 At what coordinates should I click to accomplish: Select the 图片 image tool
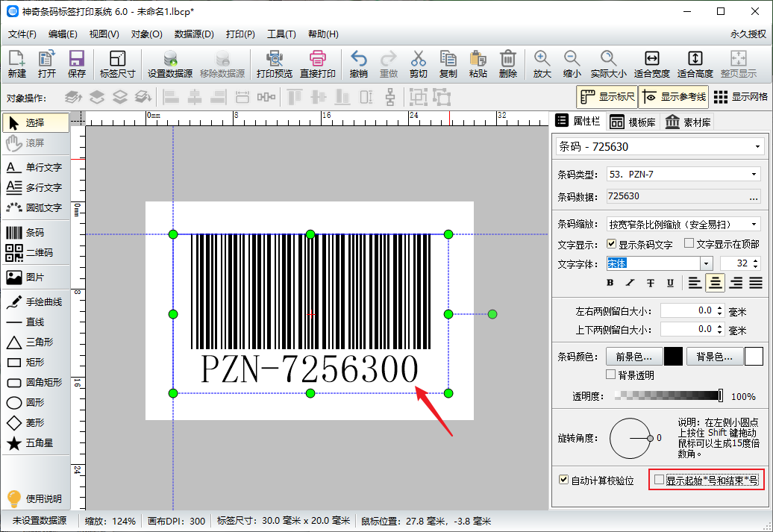tap(35, 278)
